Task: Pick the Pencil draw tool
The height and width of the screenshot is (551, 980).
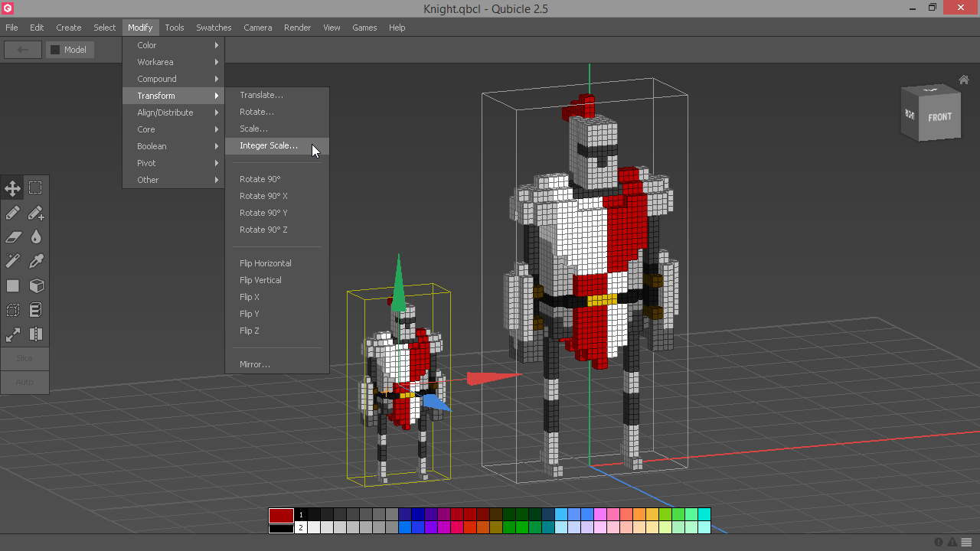Action: click(x=13, y=213)
